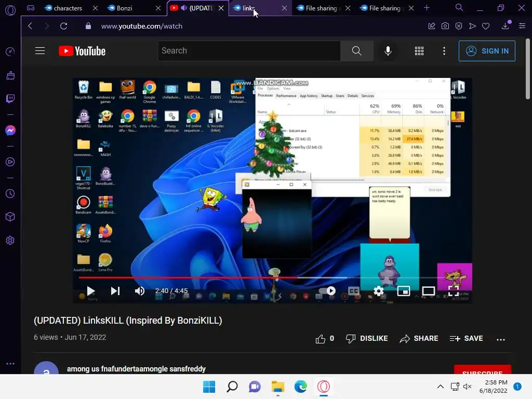
Task: Open History clock icon in sidebar
Action: pyautogui.click(x=10, y=193)
